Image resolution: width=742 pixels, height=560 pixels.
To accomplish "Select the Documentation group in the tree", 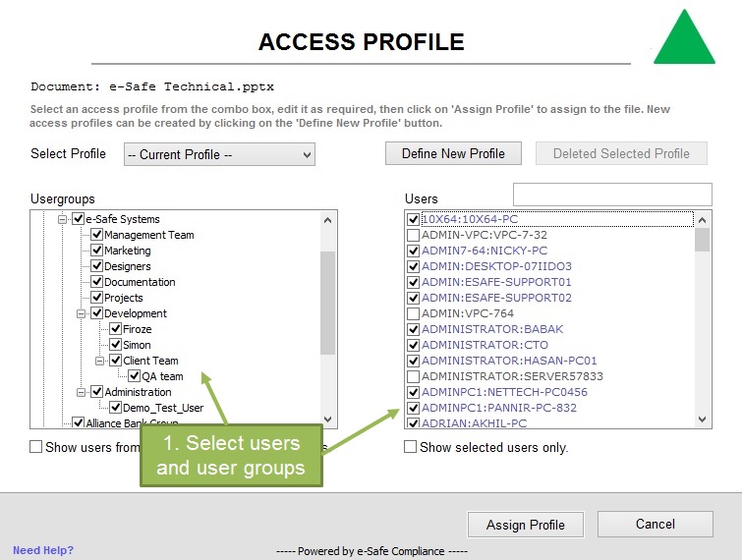I will click(x=140, y=282).
